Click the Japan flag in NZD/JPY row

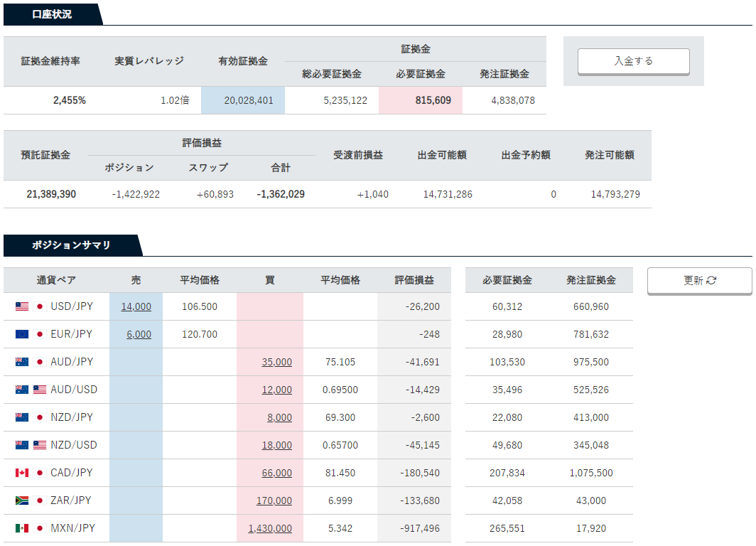(40, 417)
